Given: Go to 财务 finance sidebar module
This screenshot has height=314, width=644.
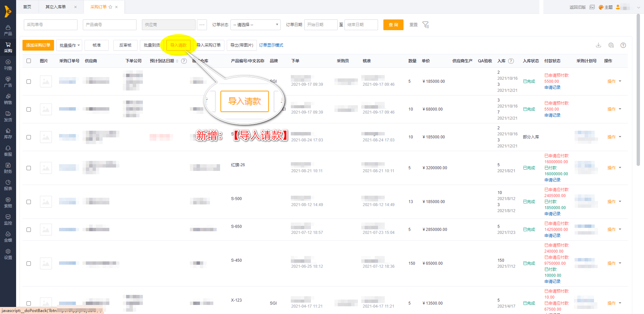Looking at the screenshot, I should (x=8, y=168).
